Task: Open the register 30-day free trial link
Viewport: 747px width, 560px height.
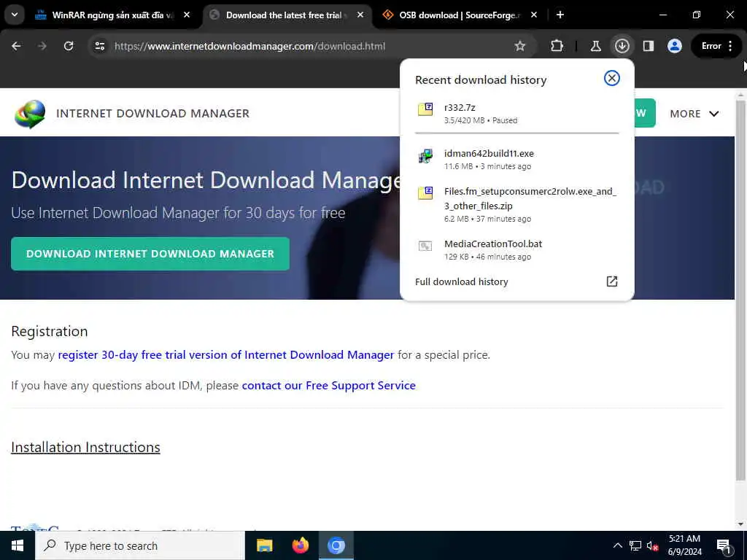Action: (226, 355)
